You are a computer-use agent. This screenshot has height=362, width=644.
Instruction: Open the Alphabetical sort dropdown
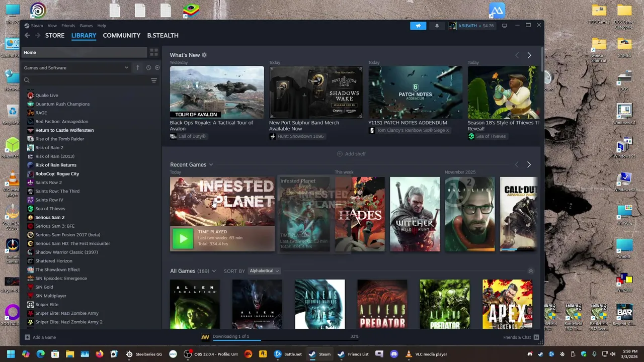[x=264, y=271]
